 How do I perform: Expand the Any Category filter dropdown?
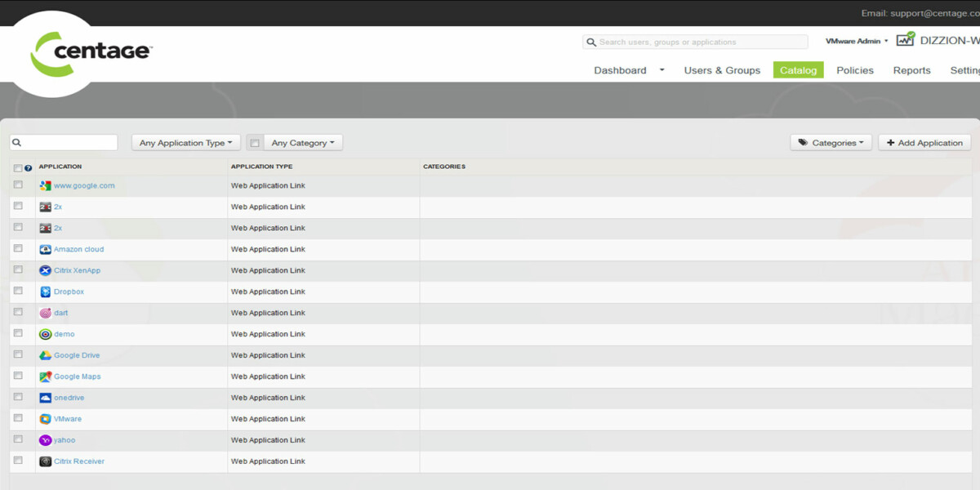(303, 143)
